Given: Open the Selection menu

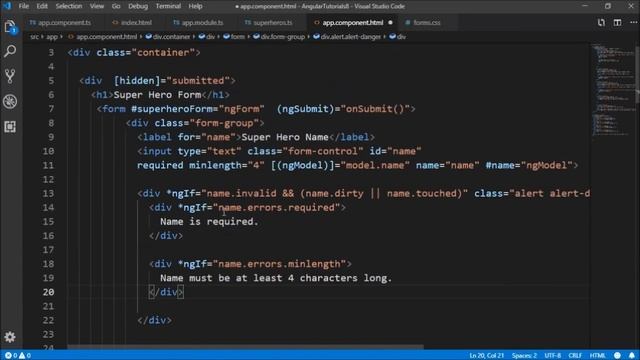Looking at the screenshot, I should click(x=69, y=6).
